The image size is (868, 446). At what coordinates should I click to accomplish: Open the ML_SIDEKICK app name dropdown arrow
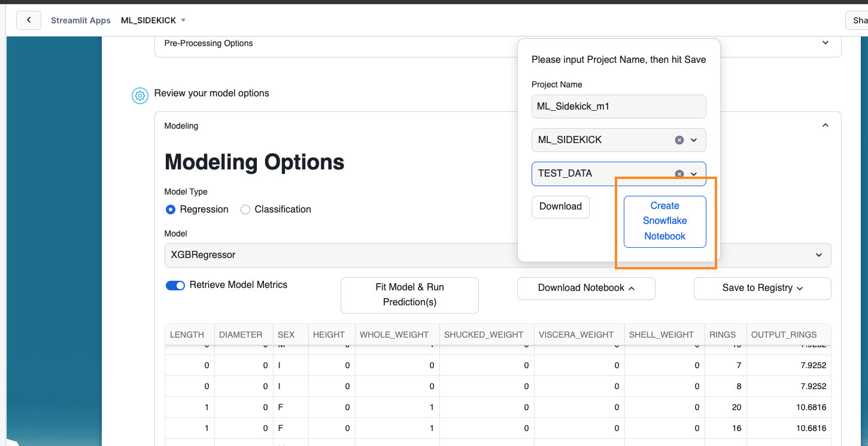[x=183, y=20]
